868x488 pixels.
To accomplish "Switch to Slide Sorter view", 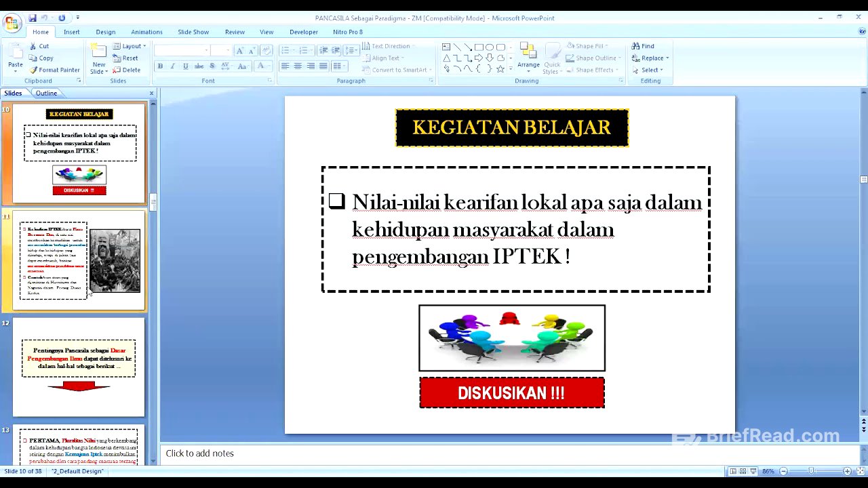I will pyautogui.click(x=743, y=470).
